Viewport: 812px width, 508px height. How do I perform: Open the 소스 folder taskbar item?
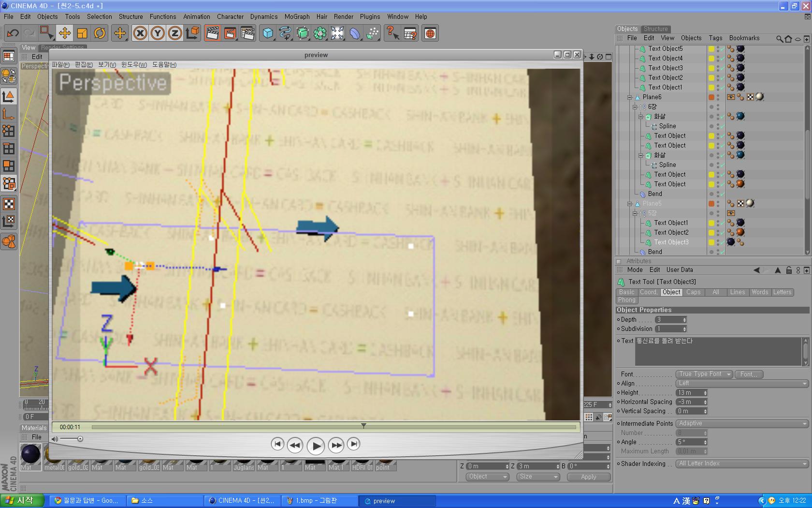coord(165,501)
